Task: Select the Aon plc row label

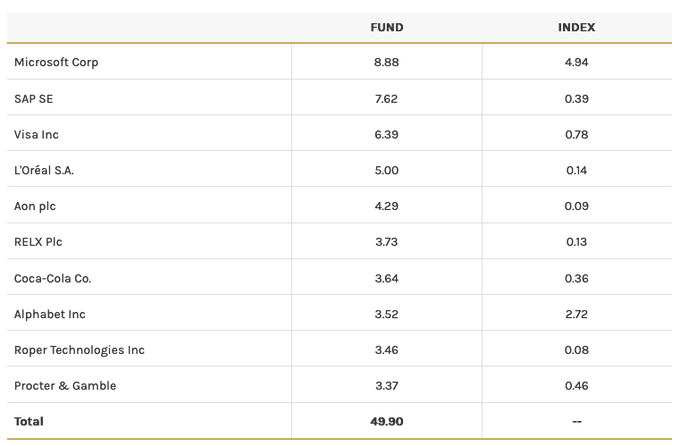Action: [x=35, y=206]
